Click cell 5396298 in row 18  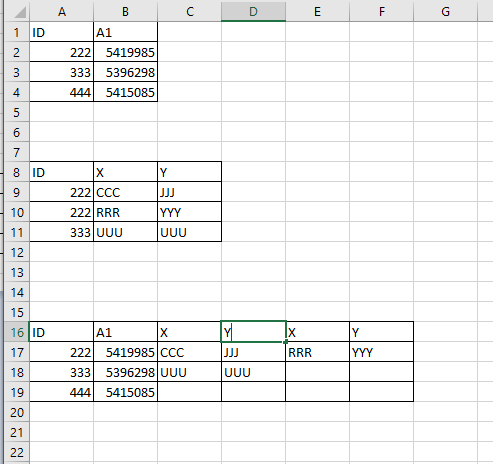pyautogui.click(x=126, y=372)
